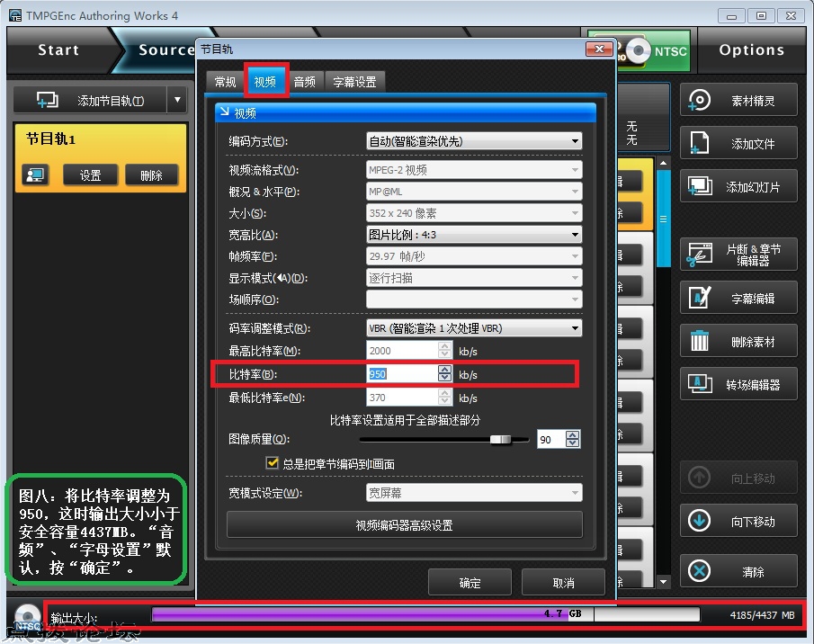Click the clip list scrollbar thumb

pyautogui.click(x=664, y=219)
